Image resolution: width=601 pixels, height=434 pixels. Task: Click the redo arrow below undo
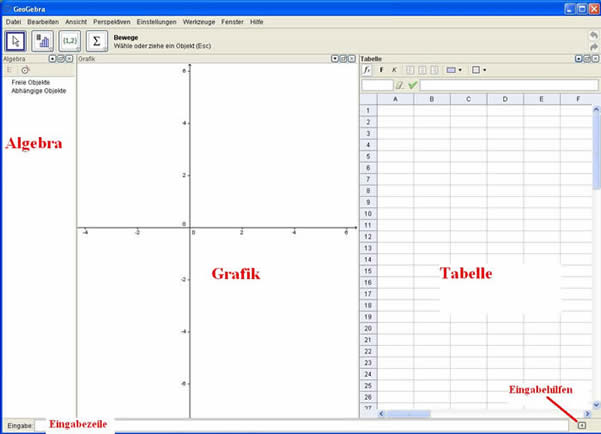click(x=594, y=47)
